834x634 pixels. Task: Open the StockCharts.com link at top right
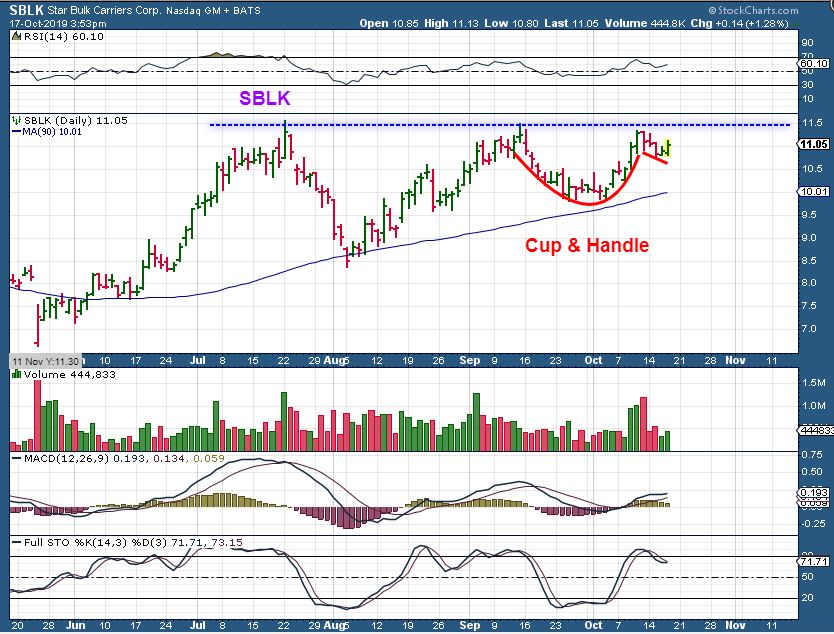(753, 10)
